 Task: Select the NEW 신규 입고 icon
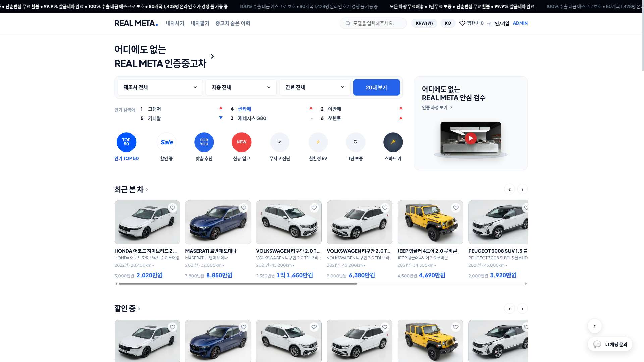click(x=241, y=142)
